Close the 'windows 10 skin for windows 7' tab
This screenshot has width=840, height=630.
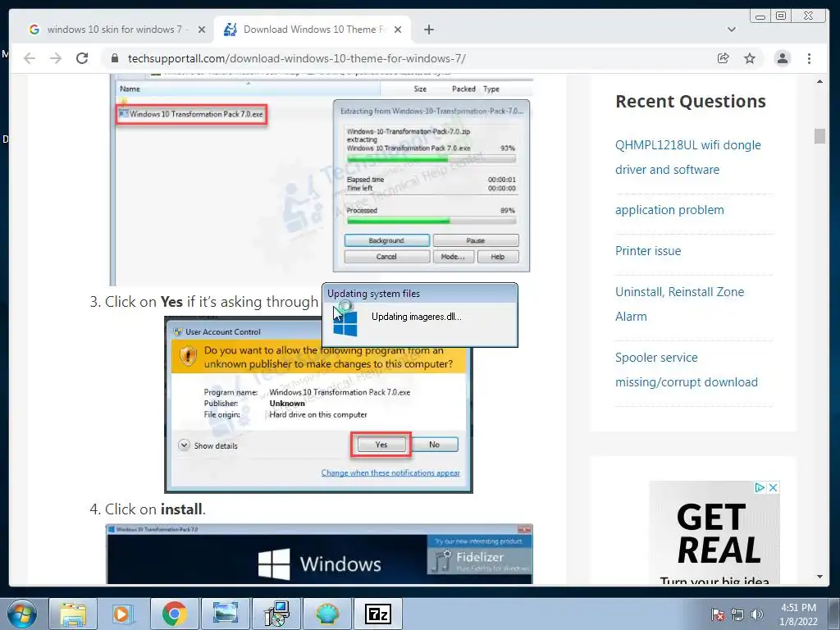point(202,30)
